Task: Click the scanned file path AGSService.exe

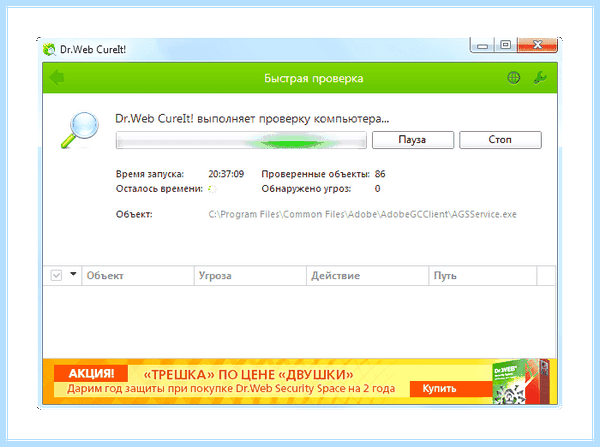Action: (x=362, y=214)
